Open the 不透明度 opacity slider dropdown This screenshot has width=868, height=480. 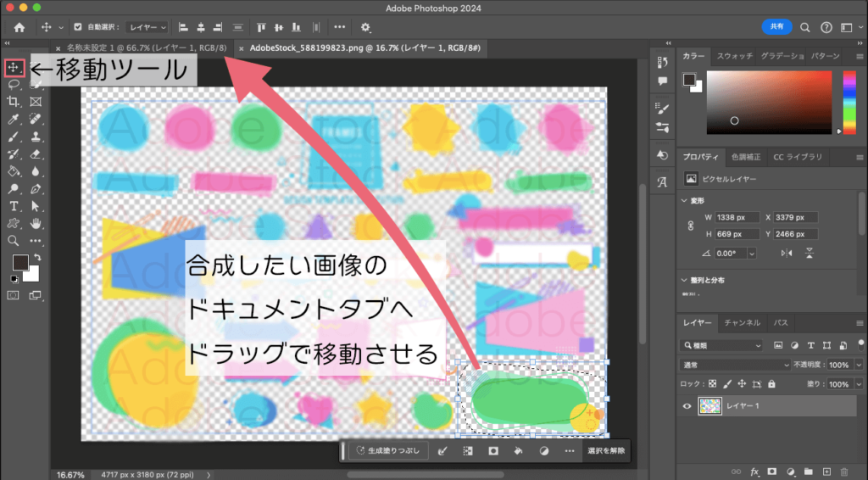859,365
